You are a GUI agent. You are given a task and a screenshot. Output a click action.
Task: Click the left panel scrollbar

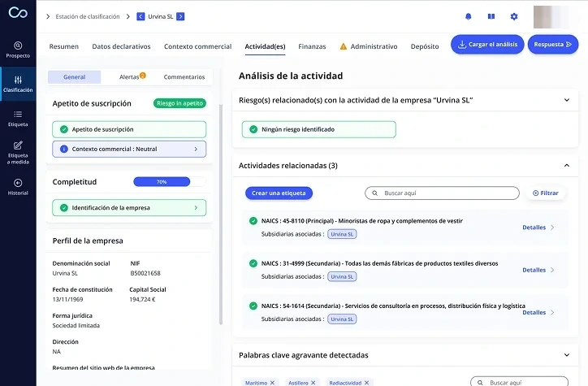[x=221, y=214]
